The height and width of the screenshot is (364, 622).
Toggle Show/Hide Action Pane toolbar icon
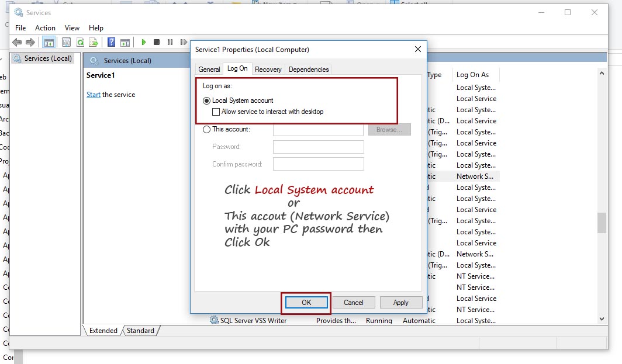125,42
